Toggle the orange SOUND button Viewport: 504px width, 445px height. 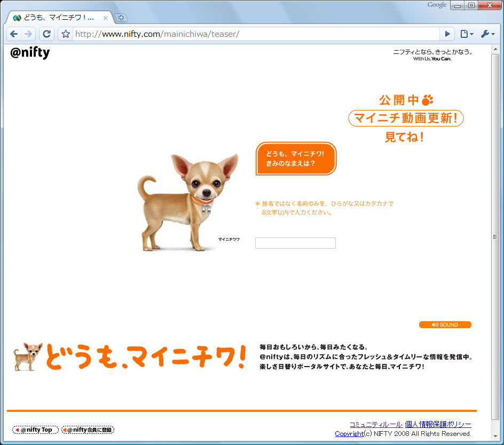(445, 324)
